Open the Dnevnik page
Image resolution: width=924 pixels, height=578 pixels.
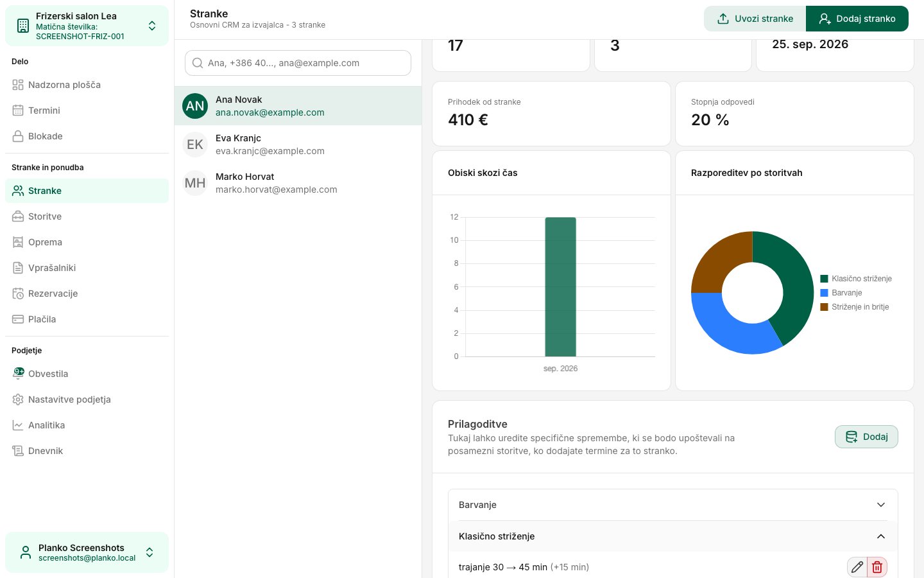click(87, 451)
